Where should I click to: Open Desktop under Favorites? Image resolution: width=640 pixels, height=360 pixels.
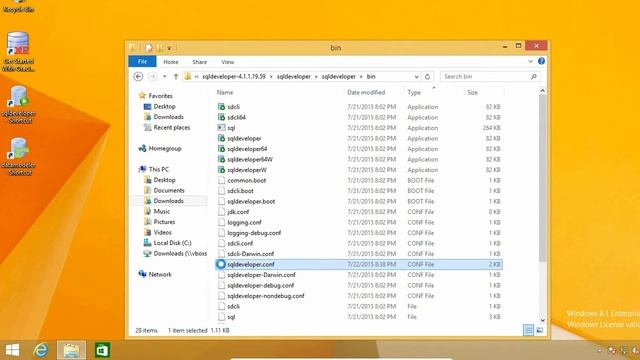(164, 107)
